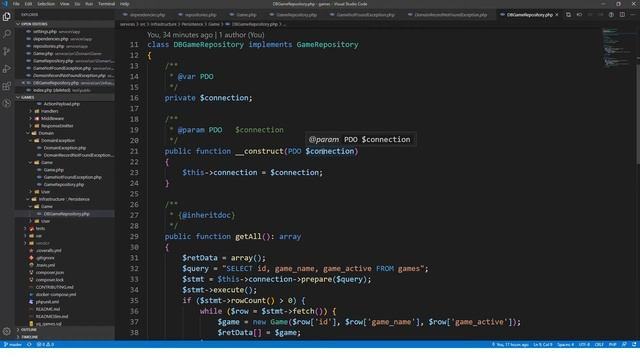Open the Search view in activity bar
Viewport: 640px width, 360px height.
click(x=7, y=34)
